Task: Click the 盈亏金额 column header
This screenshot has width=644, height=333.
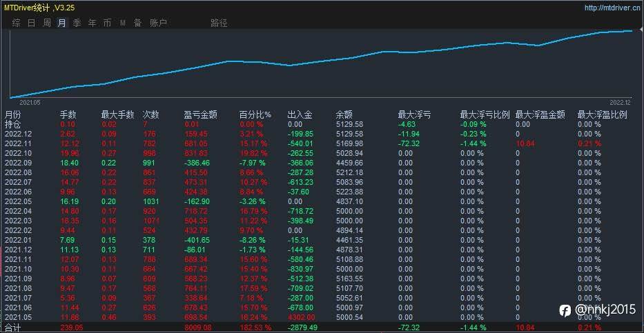Action: tap(200, 115)
